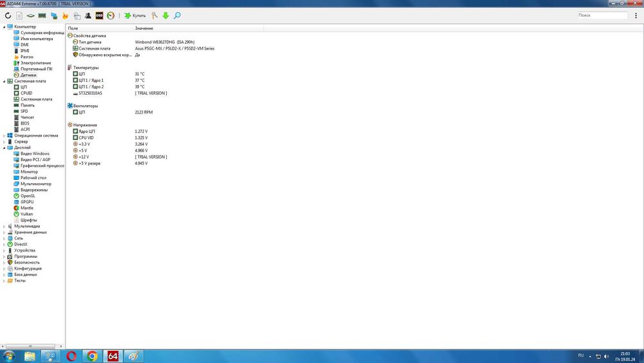
Task: Select Разгон in the tree
Action: click(26, 57)
